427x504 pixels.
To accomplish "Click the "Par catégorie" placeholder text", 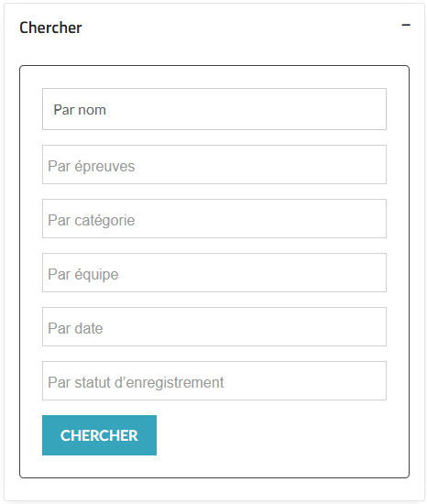I will (92, 221).
